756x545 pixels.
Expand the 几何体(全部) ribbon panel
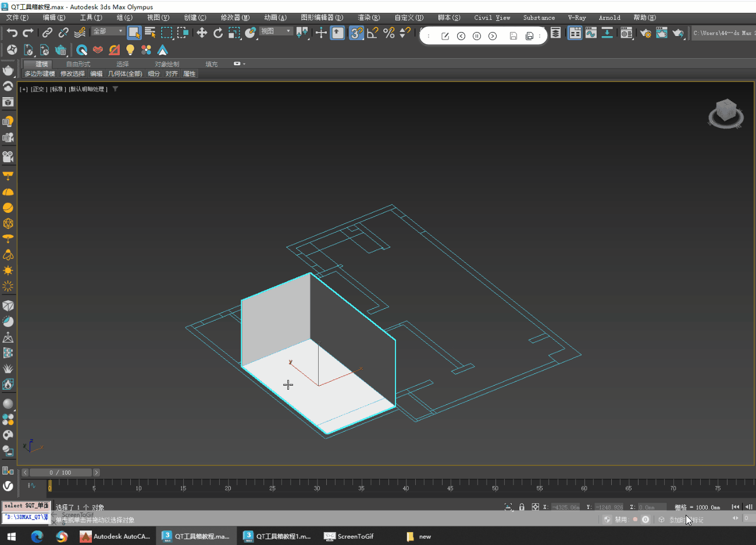pos(125,74)
